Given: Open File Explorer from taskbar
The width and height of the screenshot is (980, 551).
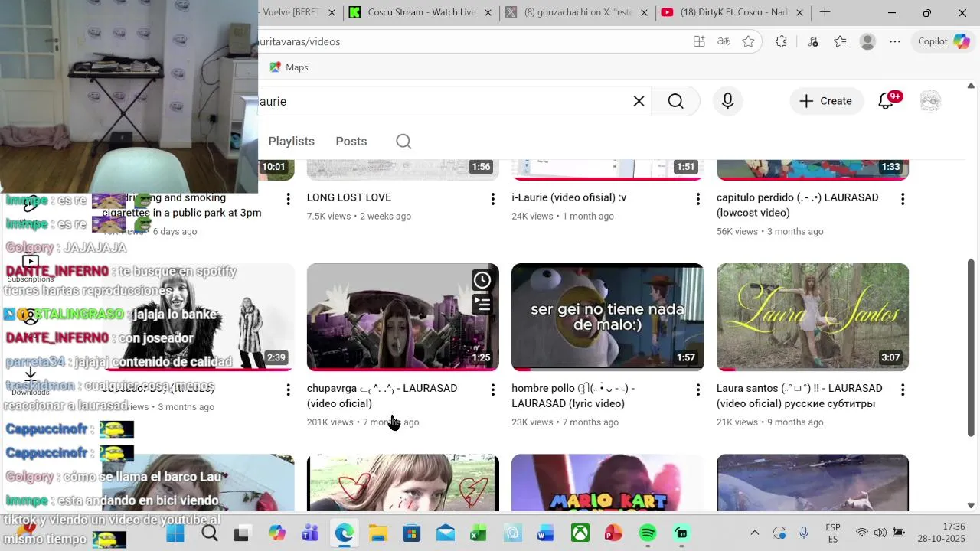Looking at the screenshot, I should tap(377, 533).
